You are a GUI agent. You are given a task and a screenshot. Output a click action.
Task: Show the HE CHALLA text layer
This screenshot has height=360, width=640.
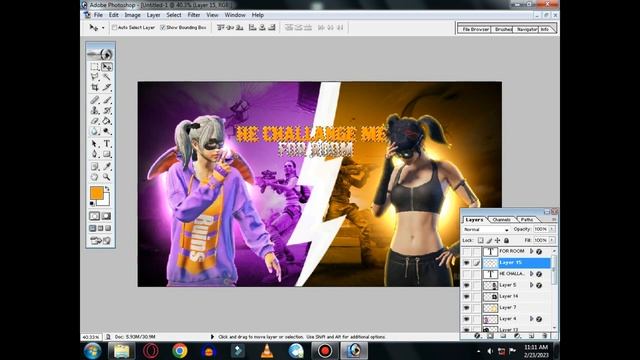click(x=467, y=274)
